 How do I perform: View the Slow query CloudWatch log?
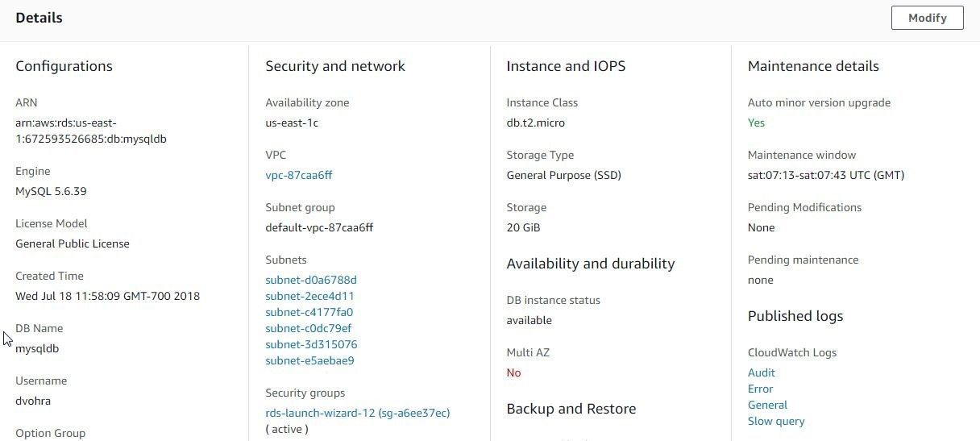[776, 421]
